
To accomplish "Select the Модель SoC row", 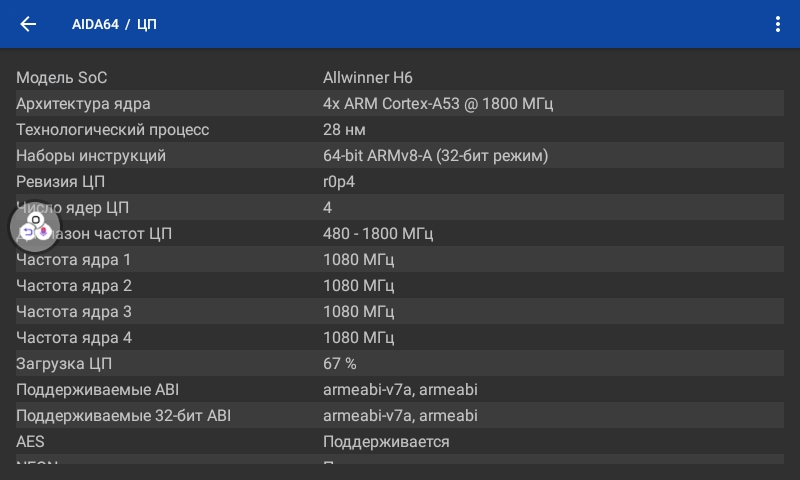I will tap(400, 77).
